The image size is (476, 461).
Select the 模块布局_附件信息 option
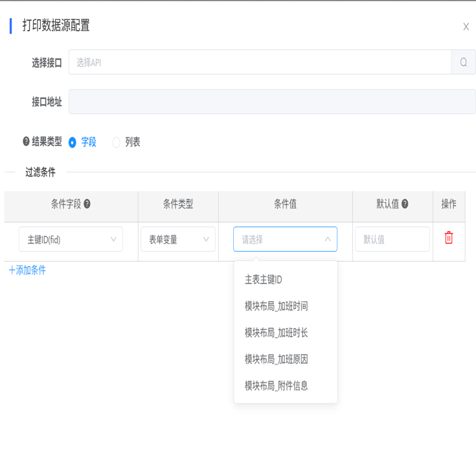tap(276, 386)
